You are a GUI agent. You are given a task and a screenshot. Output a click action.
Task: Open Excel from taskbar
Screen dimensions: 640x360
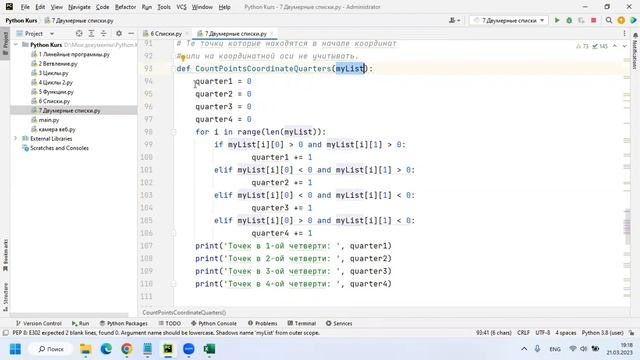click(x=209, y=349)
